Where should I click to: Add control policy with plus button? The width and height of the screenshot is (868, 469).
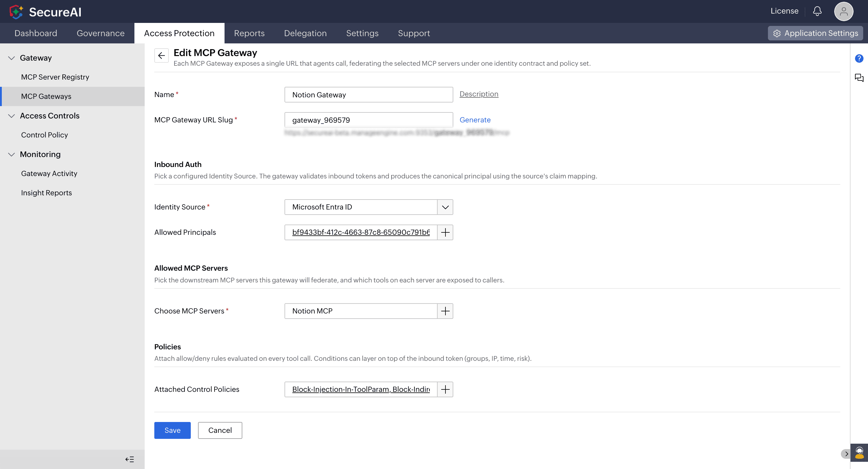445,389
